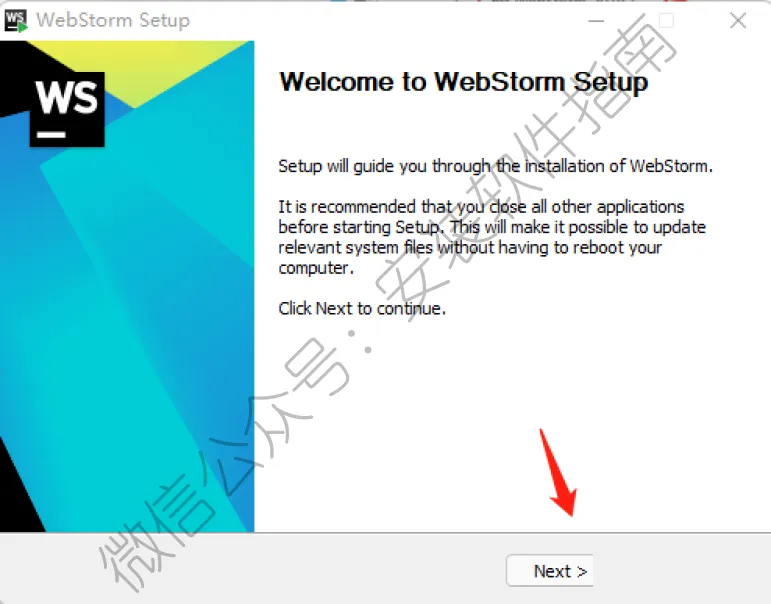Click the teal area of the side banner

pos(148,295)
